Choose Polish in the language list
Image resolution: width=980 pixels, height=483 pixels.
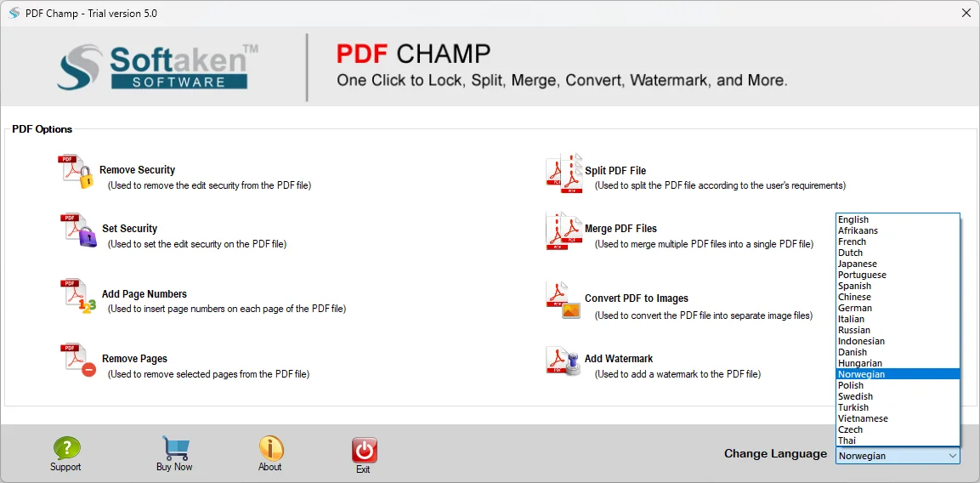[x=898, y=385]
